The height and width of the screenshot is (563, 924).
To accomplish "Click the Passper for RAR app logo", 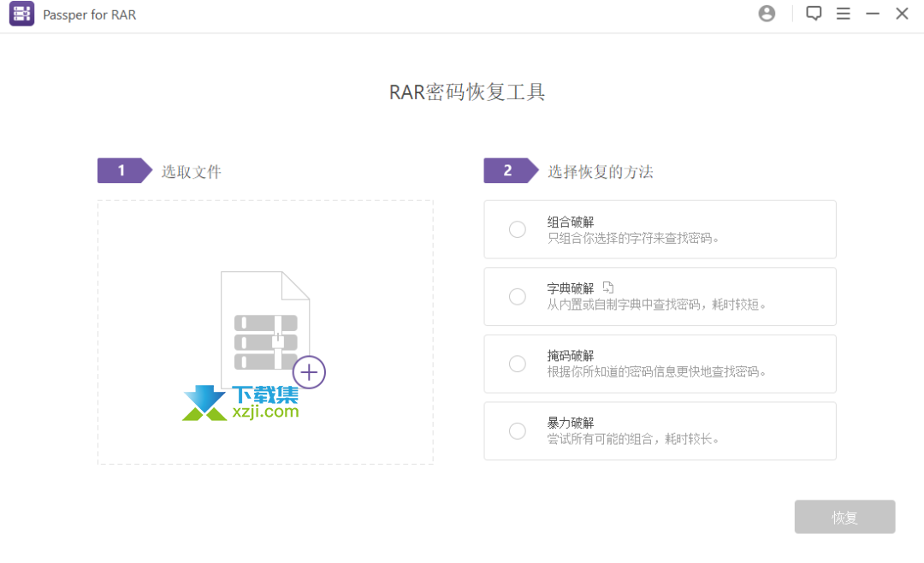I will 21,14.
